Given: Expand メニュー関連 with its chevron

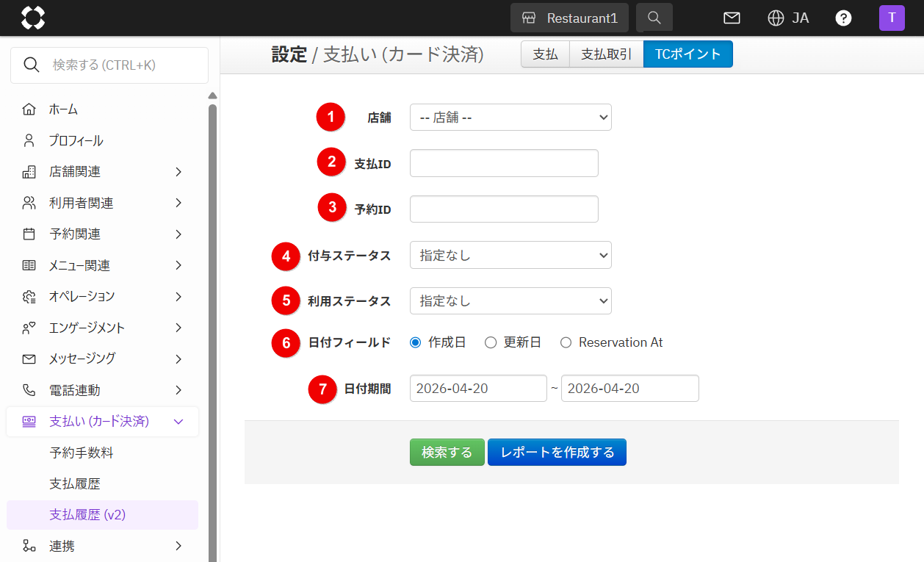Looking at the screenshot, I should (178, 265).
